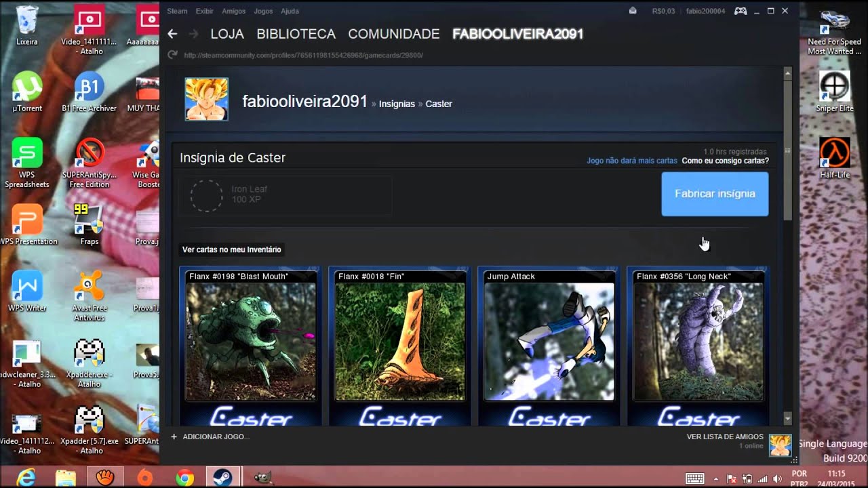
Task: Open the Lixeira recycle bin on desktop
Action: (x=27, y=26)
